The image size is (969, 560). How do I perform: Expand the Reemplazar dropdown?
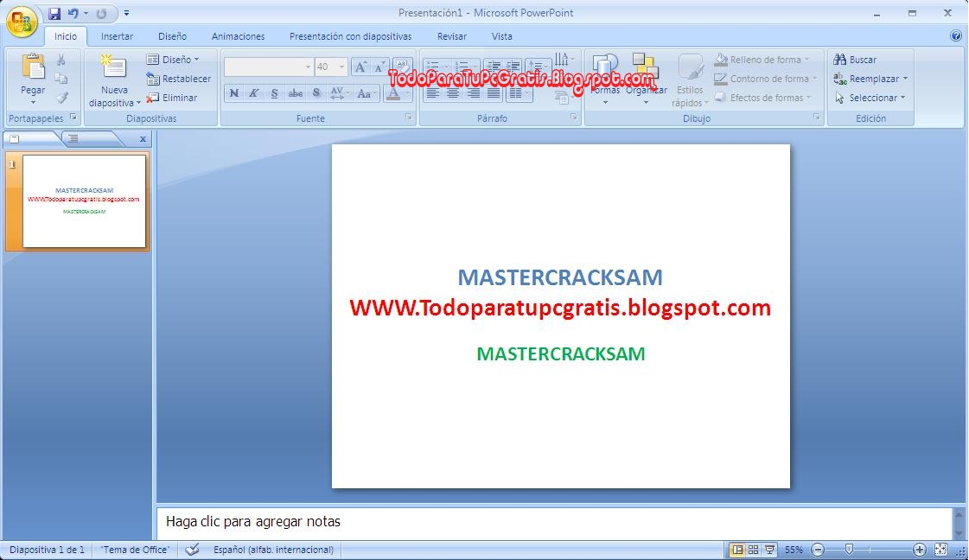pyautogui.click(x=905, y=79)
